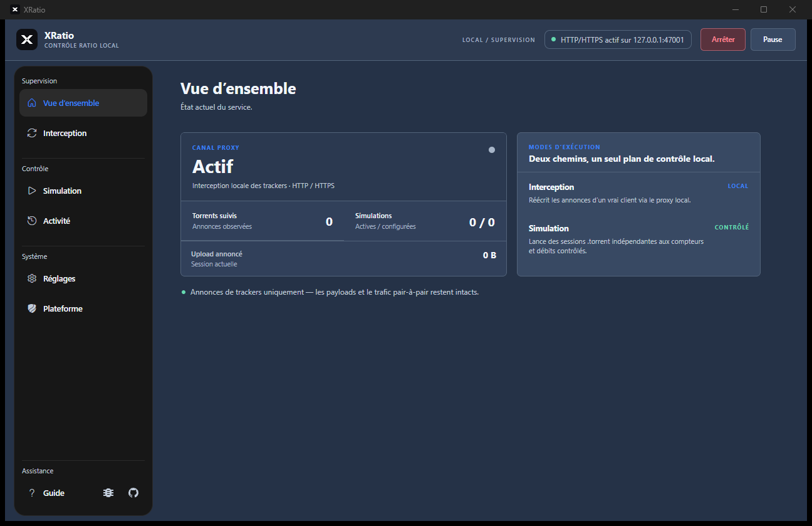The height and width of the screenshot is (526, 812).
Task: Click the bug report icon in Assistance
Action: coord(108,493)
